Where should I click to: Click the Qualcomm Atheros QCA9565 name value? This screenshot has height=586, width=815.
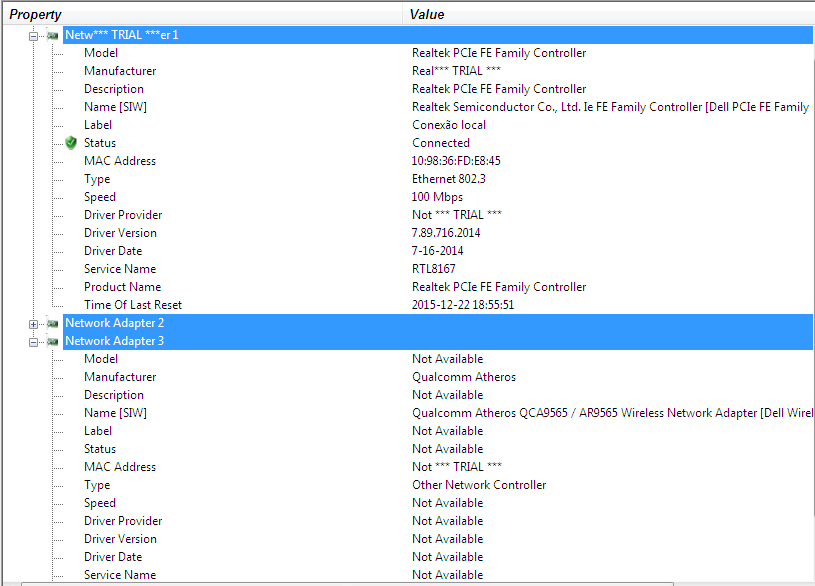612,413
